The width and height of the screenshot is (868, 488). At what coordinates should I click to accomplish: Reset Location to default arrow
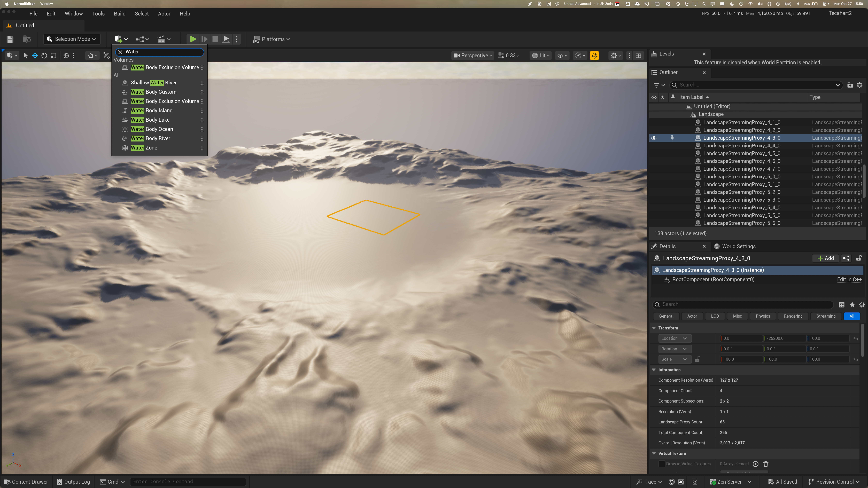[x=855, y=339]
